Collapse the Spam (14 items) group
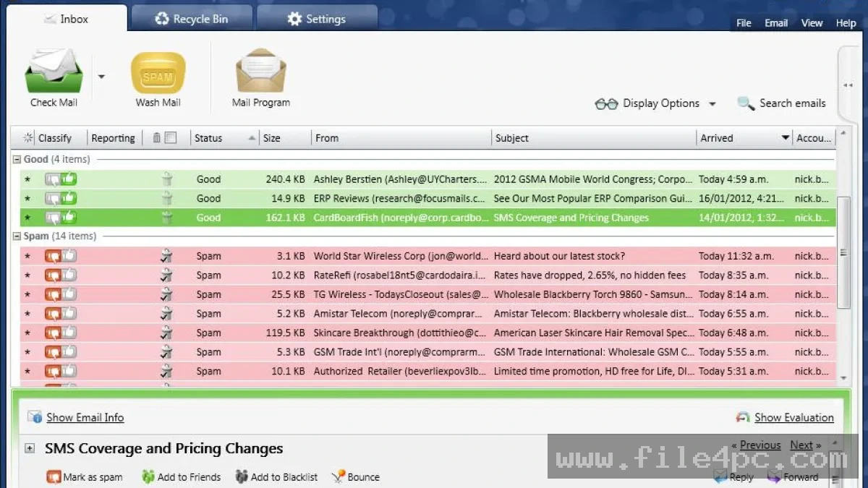The image size is (868, 488). pyautogui.click(x=17, y=236)
